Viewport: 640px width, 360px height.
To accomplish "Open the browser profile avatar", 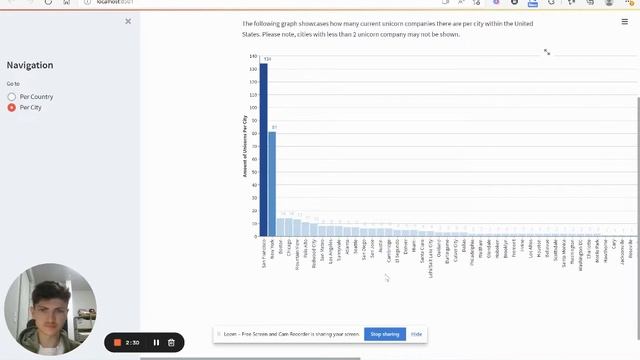I will 609,2.
